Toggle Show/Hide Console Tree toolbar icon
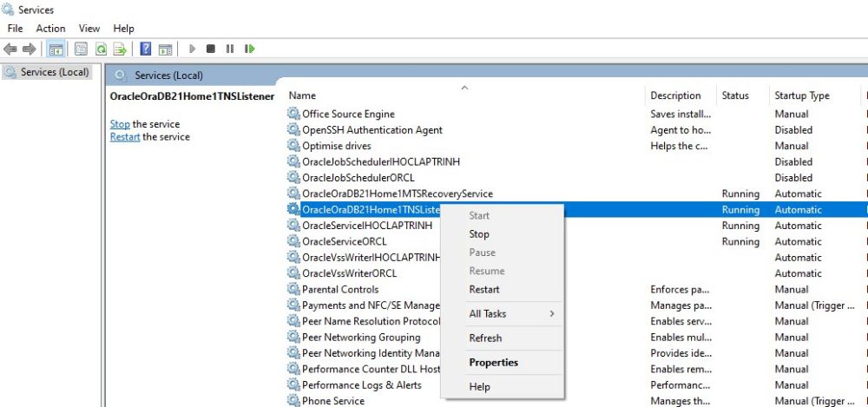Viewport: 868px width, 407px height. click(x=56, y=49)
